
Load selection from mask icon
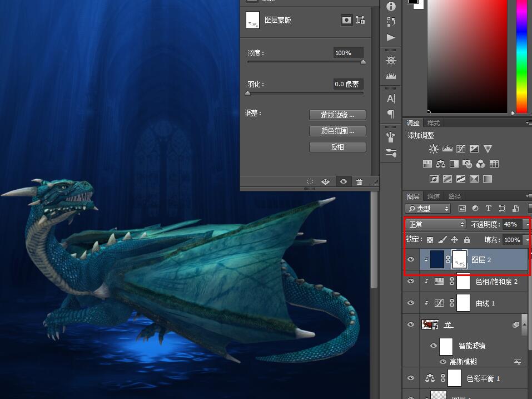(310, 181)
